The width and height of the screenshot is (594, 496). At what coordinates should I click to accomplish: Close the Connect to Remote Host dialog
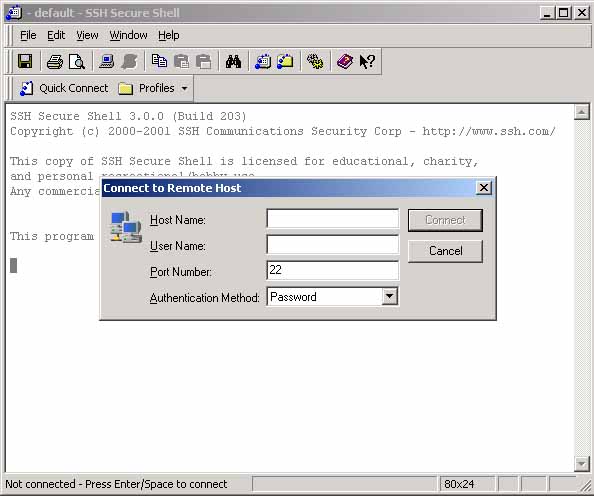[x=484, y=188]
